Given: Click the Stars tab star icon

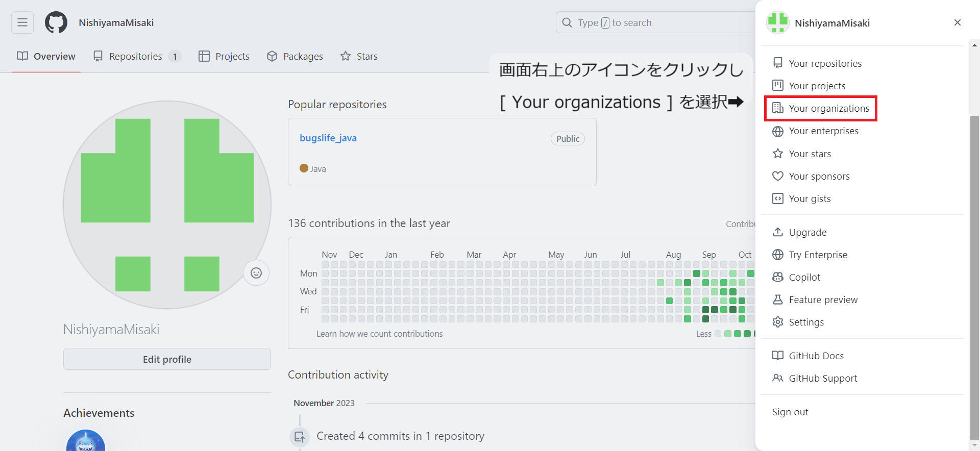Looking at the screenshot, I should click(x=346, y=56).
